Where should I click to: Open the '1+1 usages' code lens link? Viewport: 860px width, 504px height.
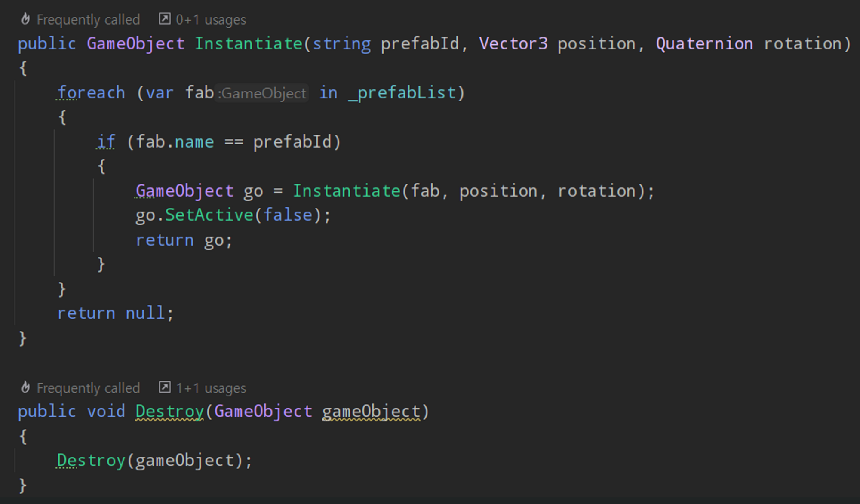[211, 388]
